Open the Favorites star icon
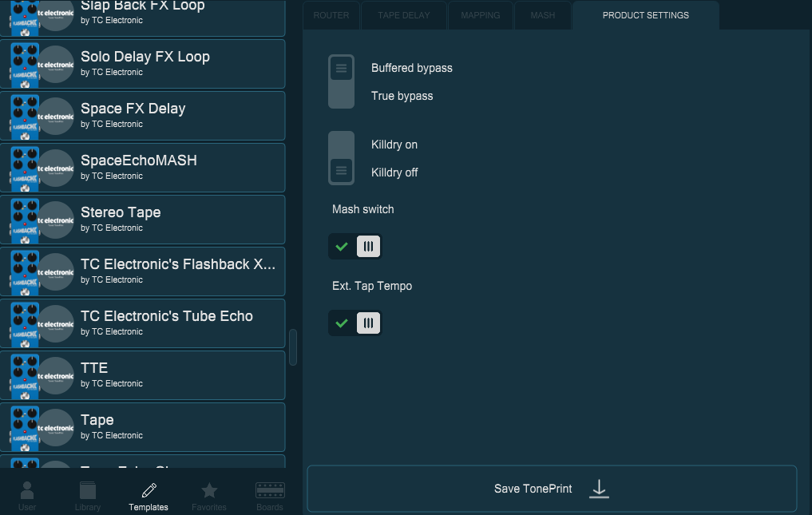The image size is (812, 515). [x=209, y=490]
